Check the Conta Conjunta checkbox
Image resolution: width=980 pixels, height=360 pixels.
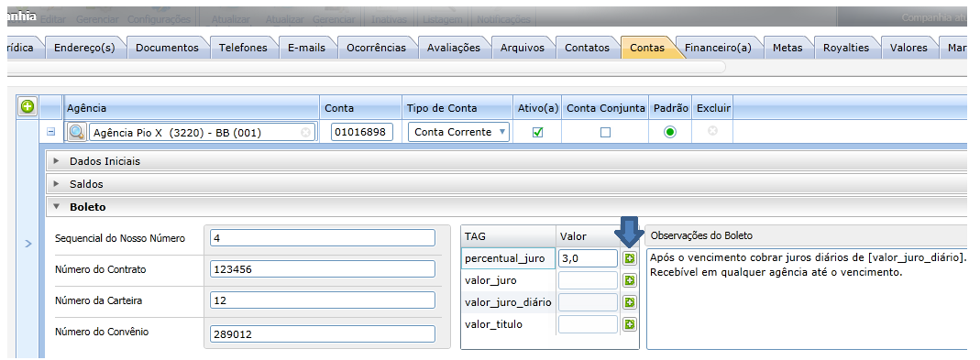point(605,133)
